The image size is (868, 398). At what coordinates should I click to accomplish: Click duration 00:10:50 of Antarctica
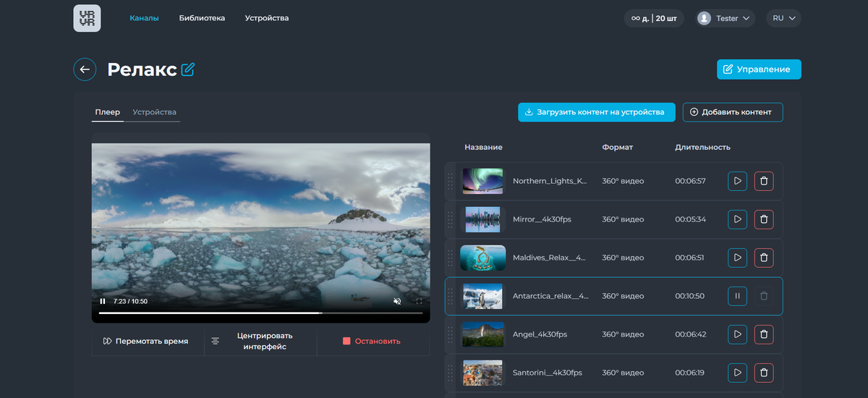[x=689, y=296]
